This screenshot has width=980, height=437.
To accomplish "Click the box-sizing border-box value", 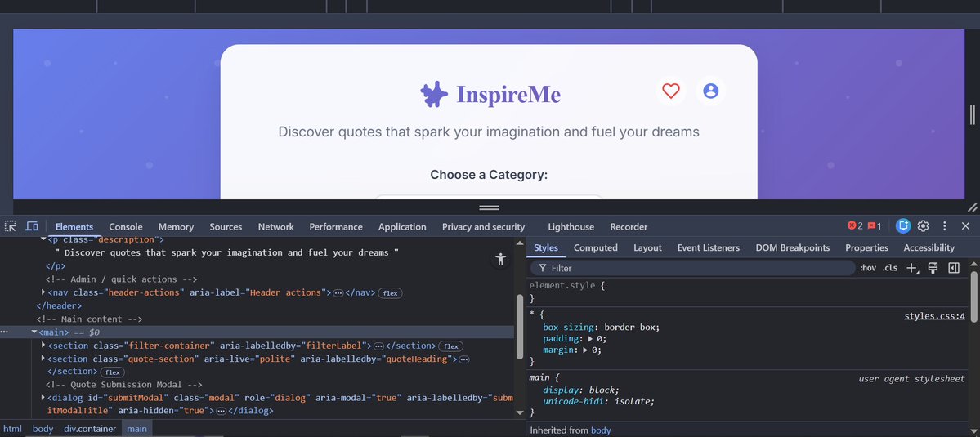I will [631, 327].
